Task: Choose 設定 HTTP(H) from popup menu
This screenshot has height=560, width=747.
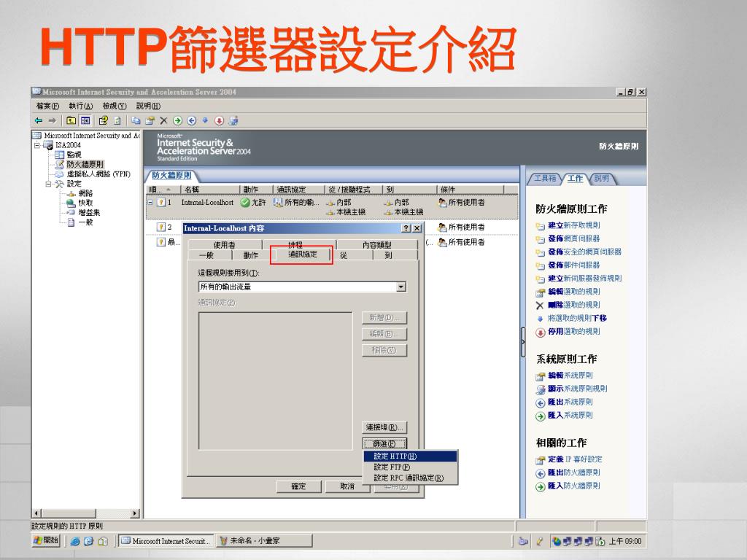Action: pos(410,456)
